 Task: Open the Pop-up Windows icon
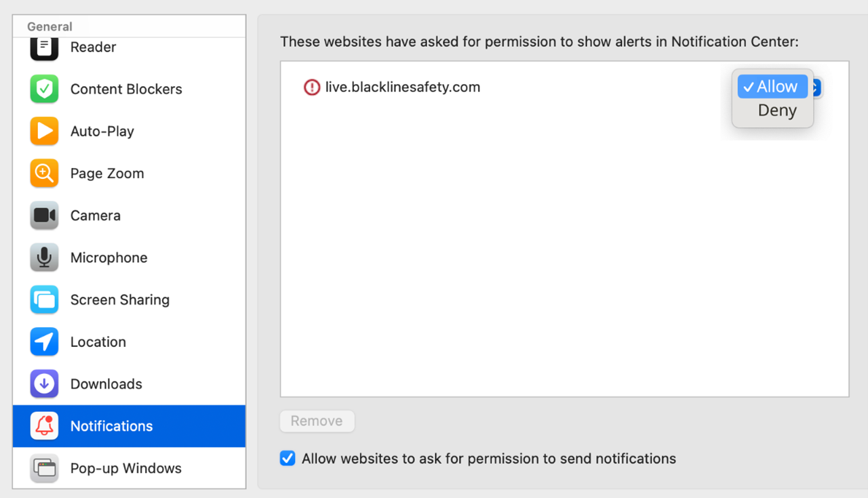[x=44, y=468]
